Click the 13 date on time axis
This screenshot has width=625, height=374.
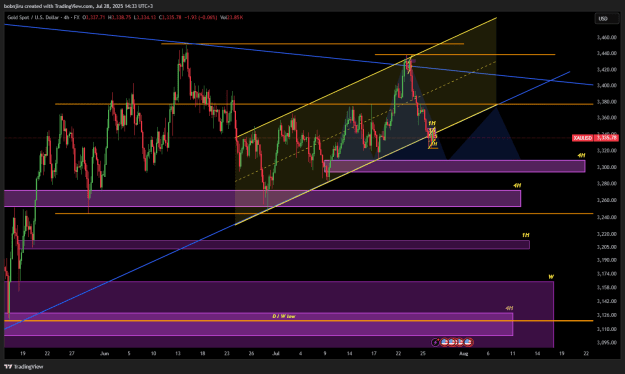pyautogui.click(x=178, y=353)
